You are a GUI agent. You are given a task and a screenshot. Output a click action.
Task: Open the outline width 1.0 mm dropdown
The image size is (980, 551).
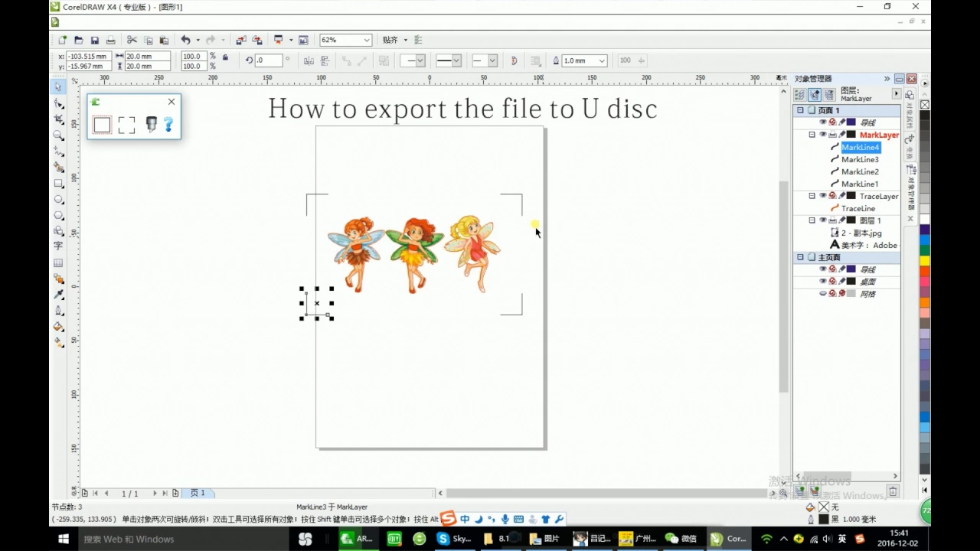(x=602, y=60)
